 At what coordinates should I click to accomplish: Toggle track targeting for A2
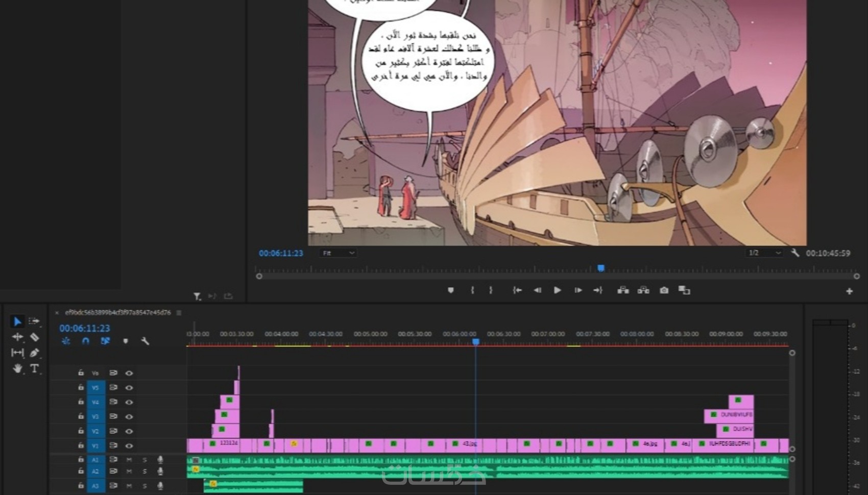[95, 471]
